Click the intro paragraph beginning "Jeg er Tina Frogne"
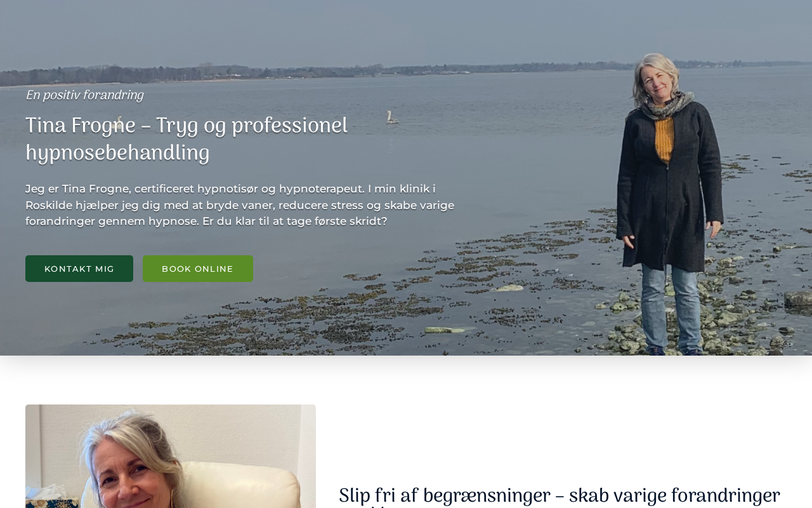This screenshot has width=812, height=508. click(x=240, y=205)
